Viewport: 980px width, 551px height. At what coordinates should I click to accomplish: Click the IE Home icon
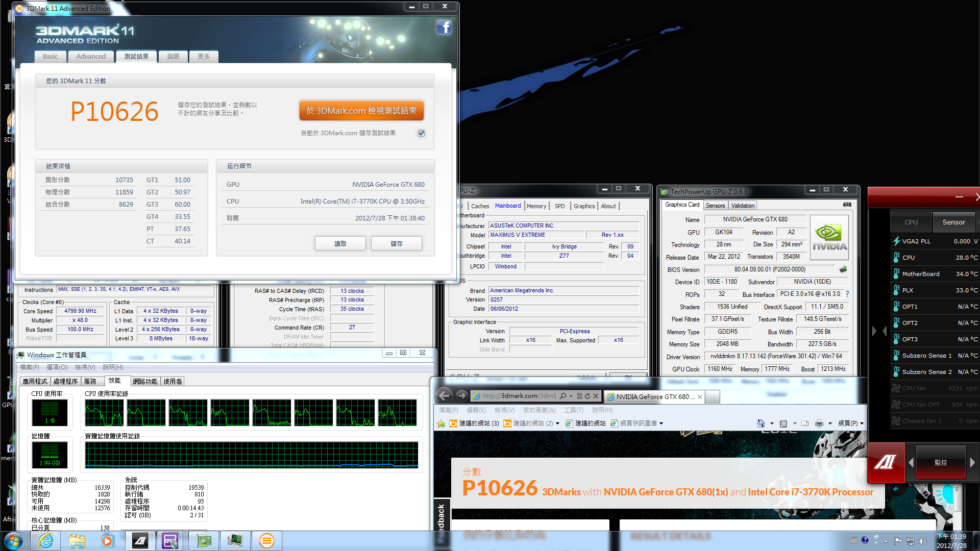[761, 423]
